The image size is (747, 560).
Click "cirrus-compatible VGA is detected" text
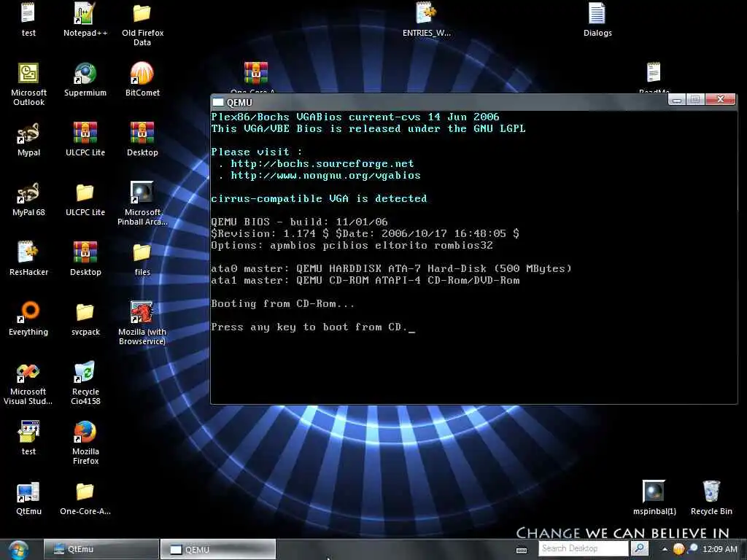pos(319,198)
